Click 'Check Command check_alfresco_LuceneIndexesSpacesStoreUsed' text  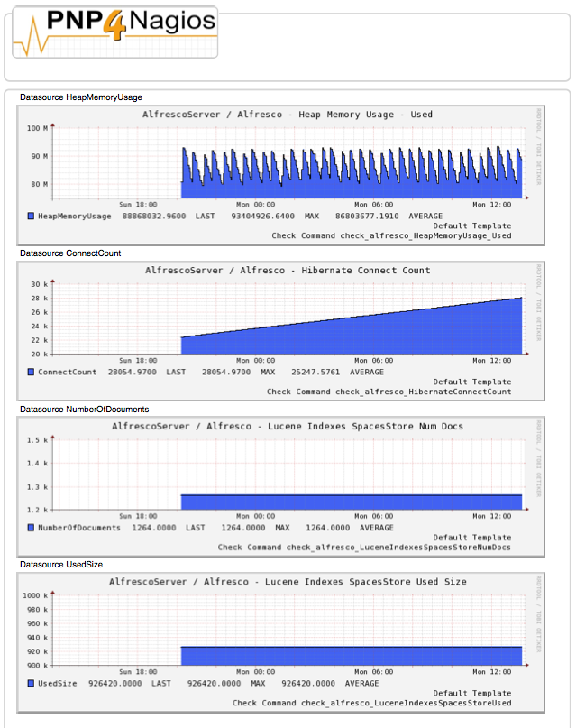[x=372, y=703]
